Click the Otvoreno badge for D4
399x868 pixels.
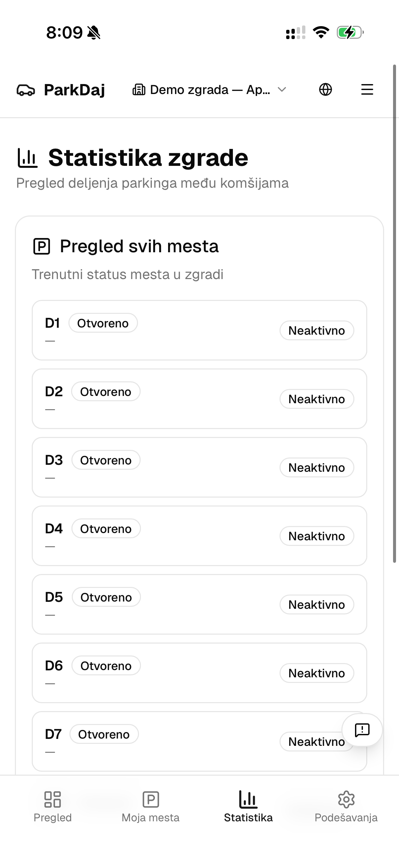106,529
